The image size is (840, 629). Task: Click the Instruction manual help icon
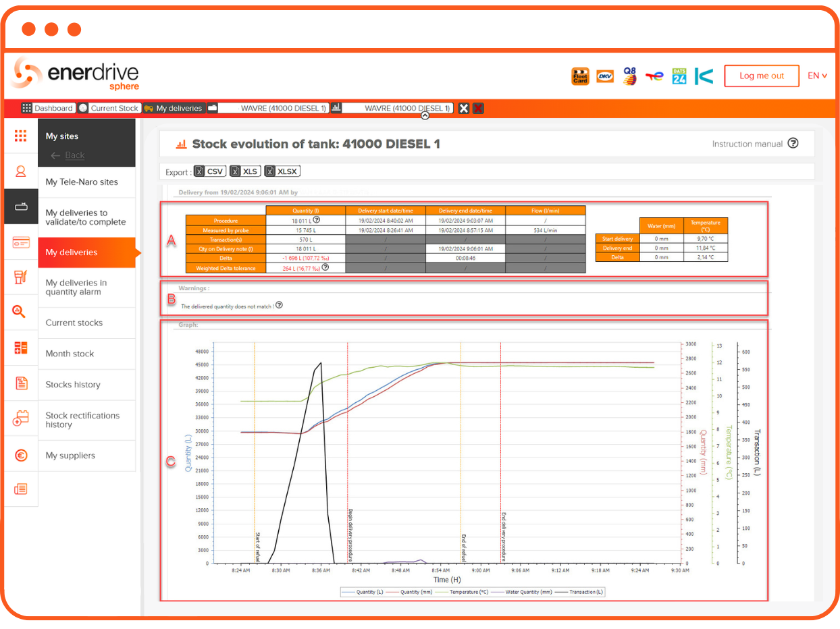(x=793, y=143)
